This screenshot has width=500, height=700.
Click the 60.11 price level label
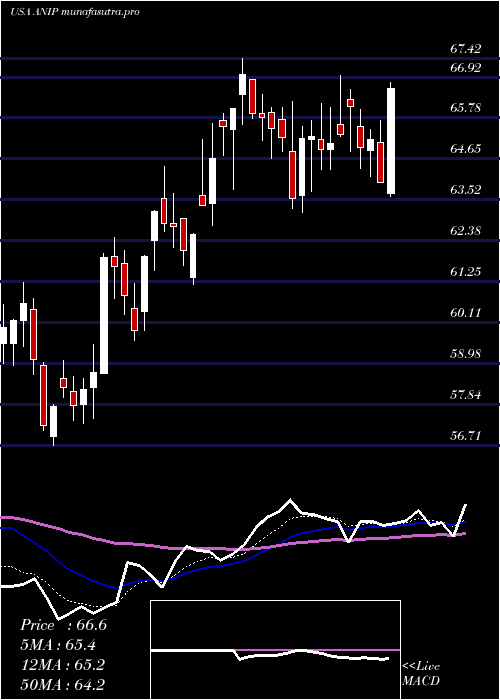click(466, 312)
